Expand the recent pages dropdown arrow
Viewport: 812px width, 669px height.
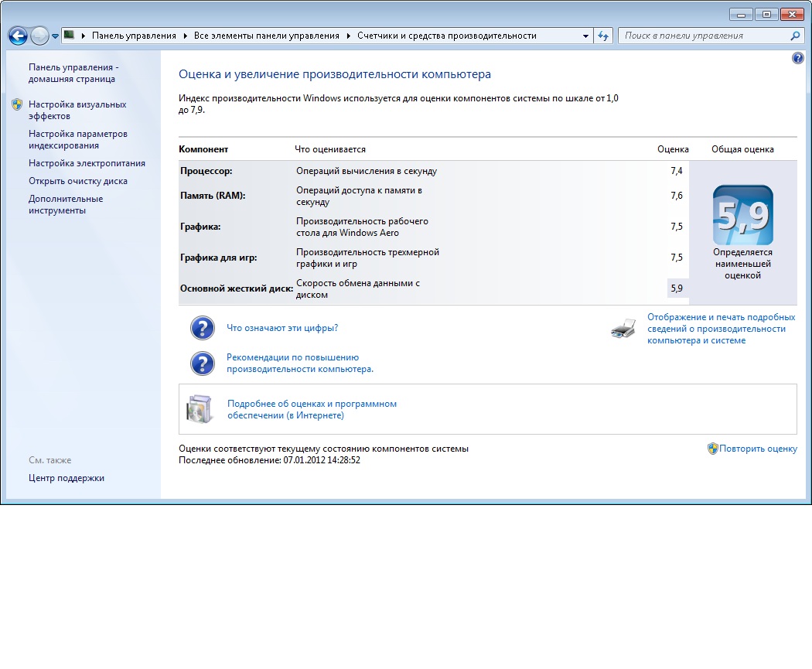(56, 36)
